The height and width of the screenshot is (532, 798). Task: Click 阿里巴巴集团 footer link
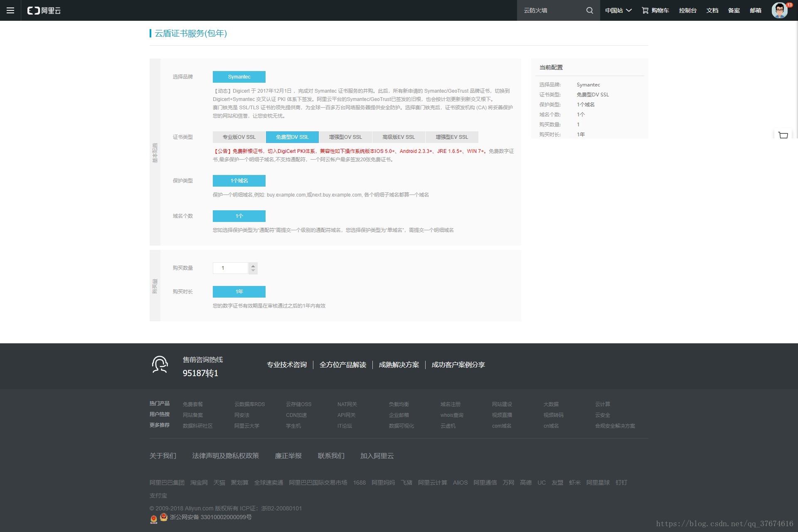[167, 483]
